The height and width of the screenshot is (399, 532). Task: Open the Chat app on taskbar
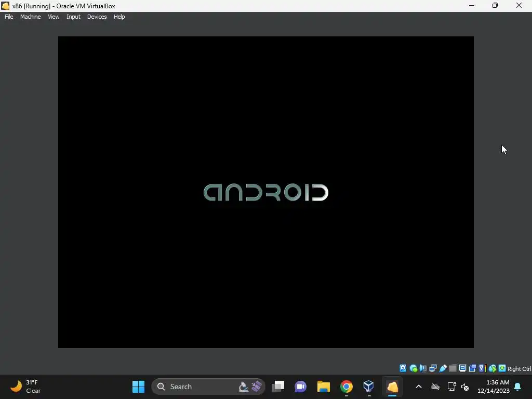click(301, 387)
